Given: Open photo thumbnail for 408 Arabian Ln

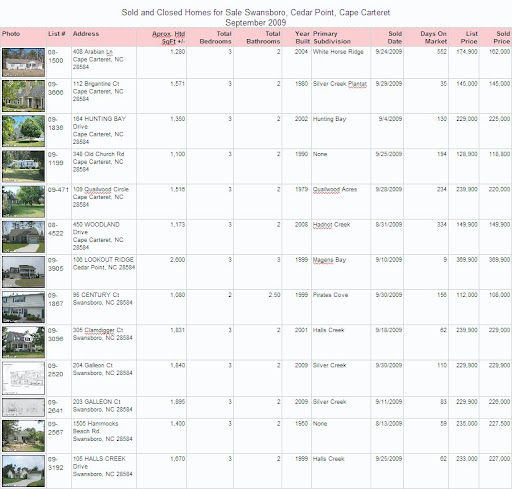Looking at the screenshot, I should coord(23,62).
